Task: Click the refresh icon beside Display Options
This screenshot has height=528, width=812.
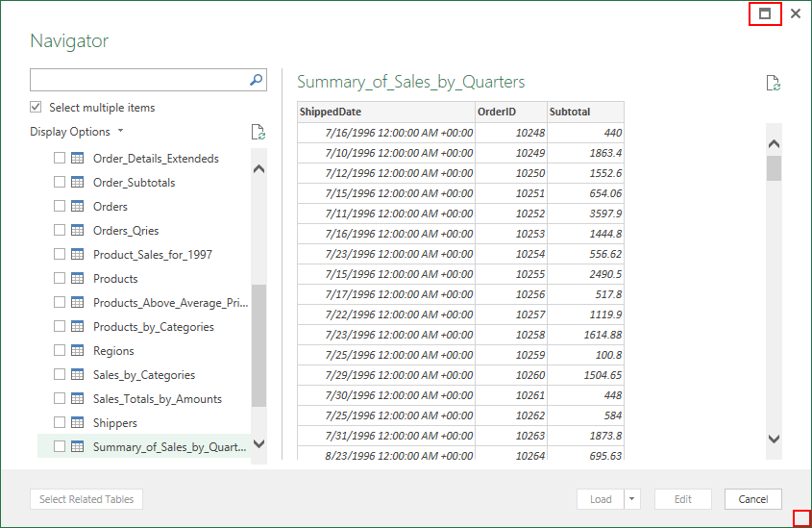Action: pos(257,132)
